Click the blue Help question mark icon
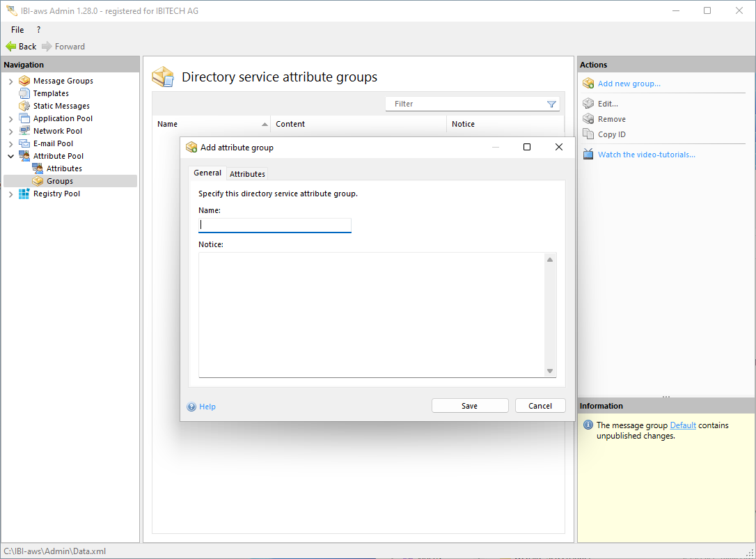 (191, 407)
